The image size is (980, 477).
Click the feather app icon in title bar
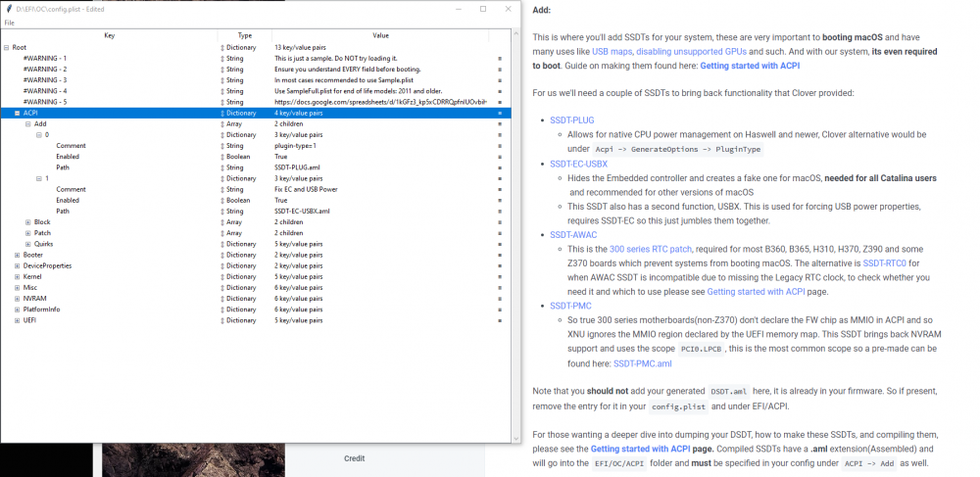pyautogui.click(x=8, y=10)
